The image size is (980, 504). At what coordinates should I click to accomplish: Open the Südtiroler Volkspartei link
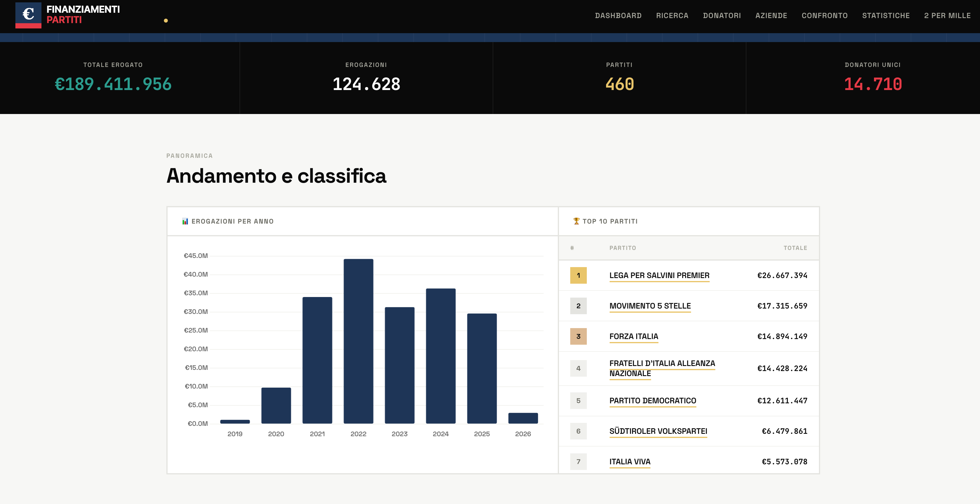pos(658,431)
